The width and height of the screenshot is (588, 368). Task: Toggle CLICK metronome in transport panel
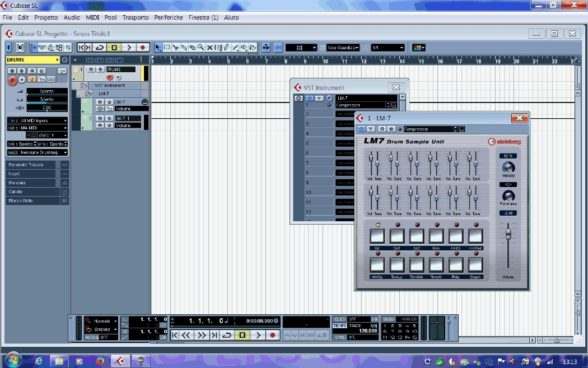coord(340,319)
